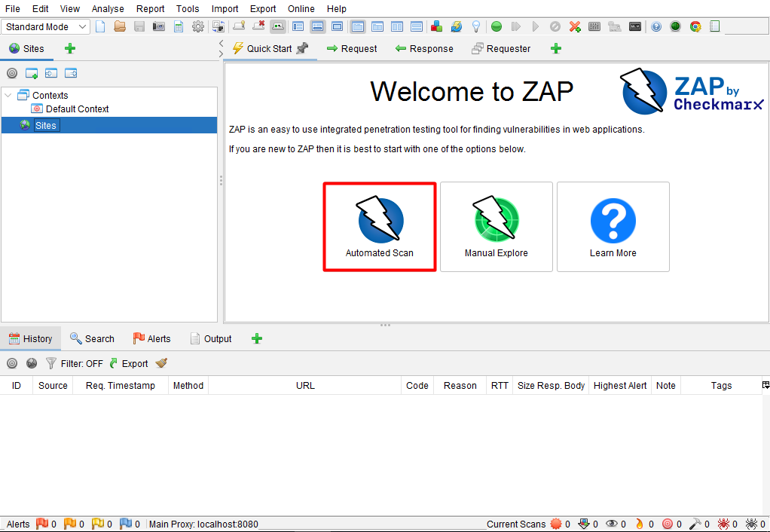The width and height of the screenshot is (770, 532).
Task: Open the Report menu
Action: pyautogui.click(x=150, y=9)
